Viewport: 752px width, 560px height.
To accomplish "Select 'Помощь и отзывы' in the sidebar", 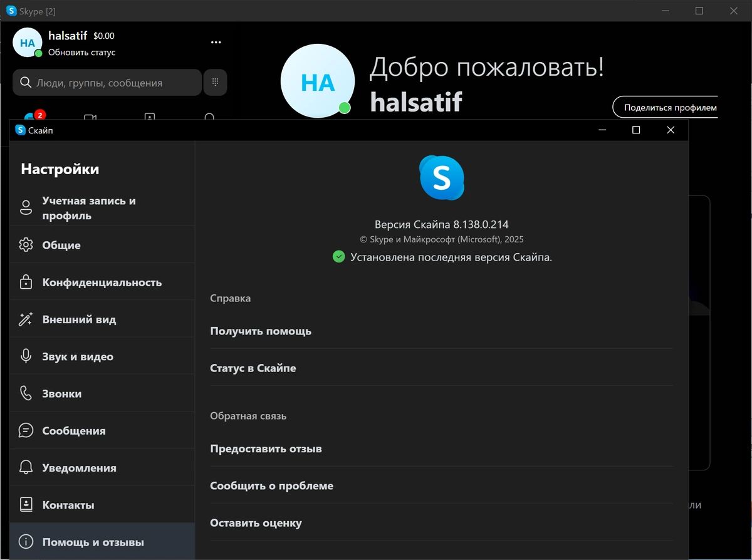I will [102, 541].
